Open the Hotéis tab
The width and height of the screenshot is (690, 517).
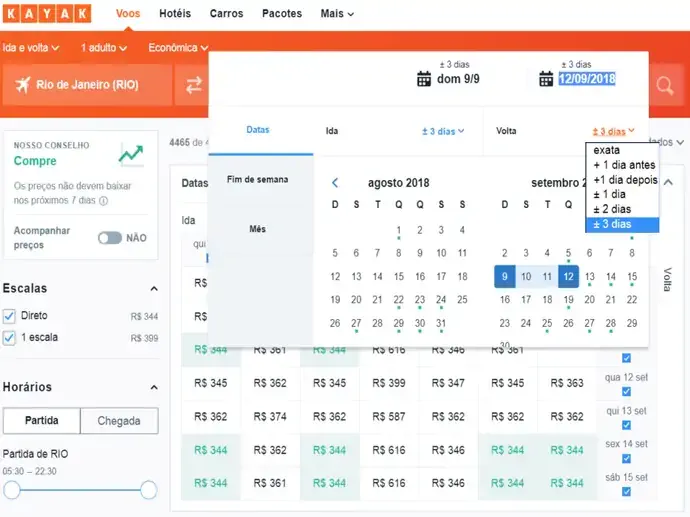(175, 14)
